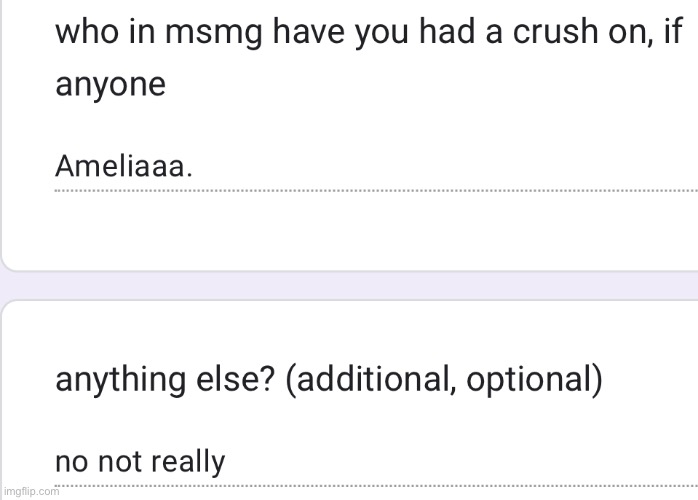Click the "no not really" answer field
Image resolution: width=698 pixels, height=500 pixels.
pyautogui.click(x=140, y=462)
